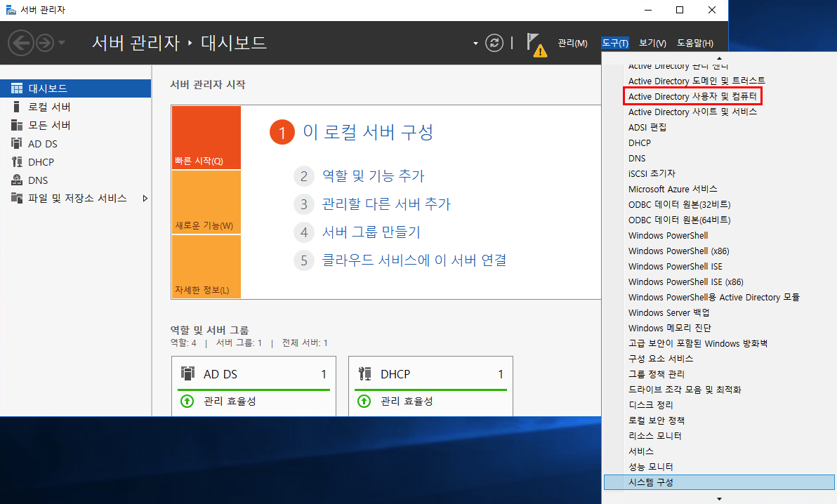
Task: Open the 도움말(H) menu
Action: [x=695, y=44]
